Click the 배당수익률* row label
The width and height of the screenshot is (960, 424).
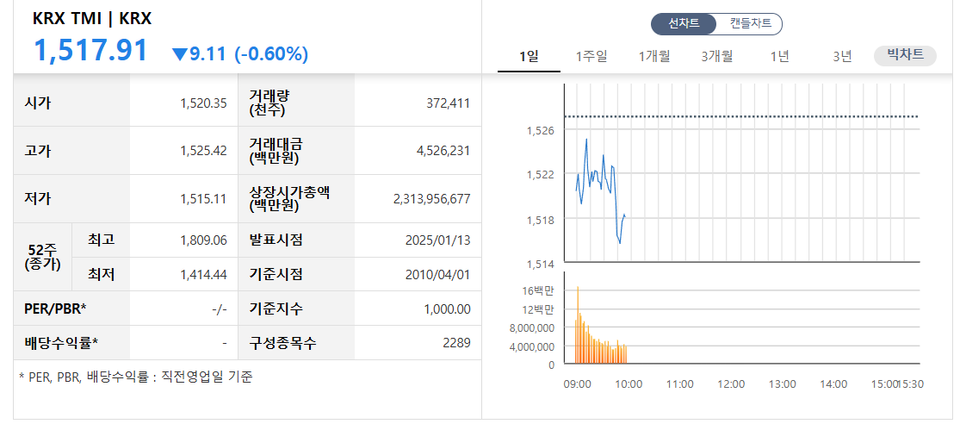pos(62,343)
